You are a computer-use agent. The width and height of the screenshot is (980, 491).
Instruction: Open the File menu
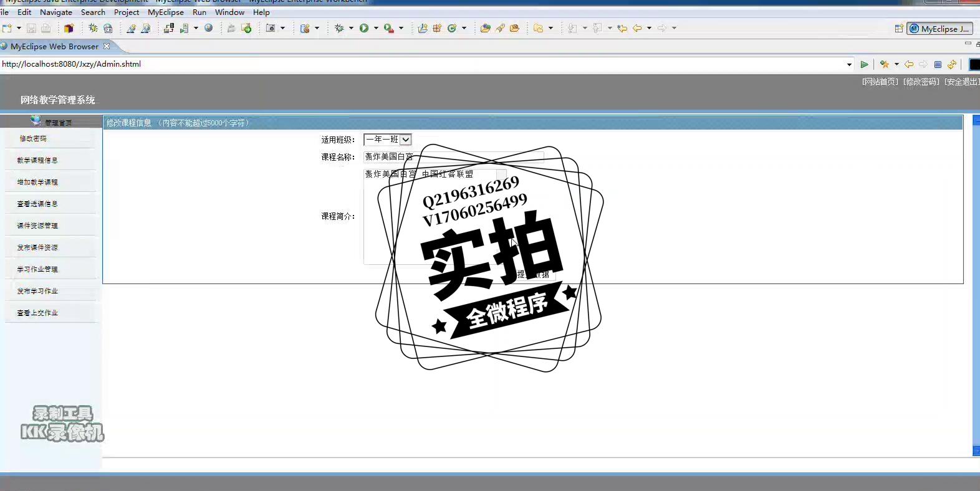4,12
